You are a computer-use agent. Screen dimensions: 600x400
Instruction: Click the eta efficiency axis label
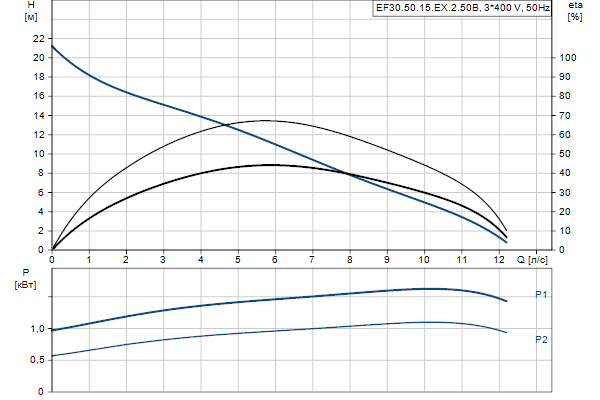[x=574, y=6]
